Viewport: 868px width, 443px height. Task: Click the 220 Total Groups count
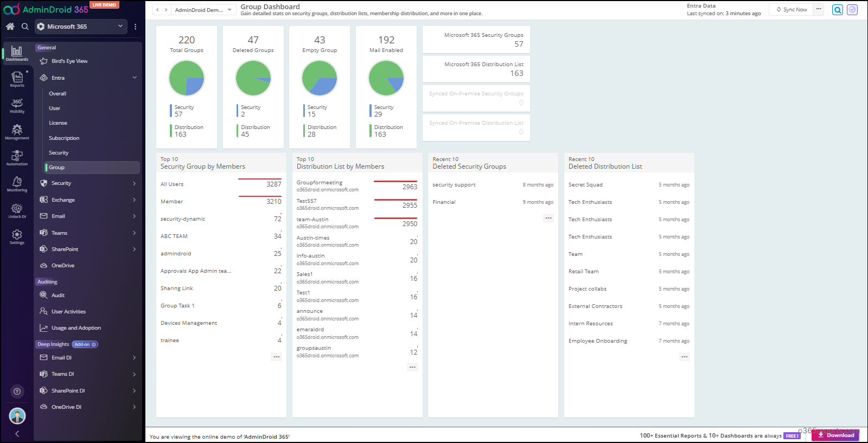pyautogui.click(x=187, y=40)
